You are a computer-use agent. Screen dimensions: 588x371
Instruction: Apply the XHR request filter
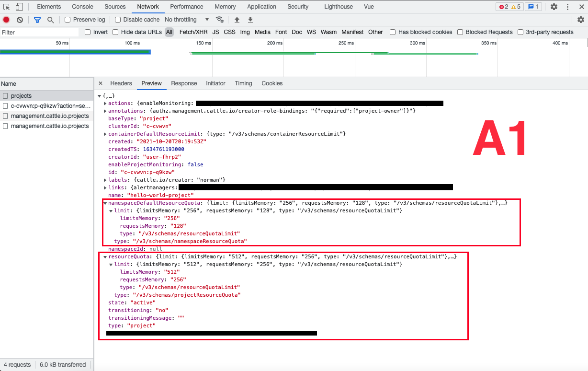[x=193, y=32]
